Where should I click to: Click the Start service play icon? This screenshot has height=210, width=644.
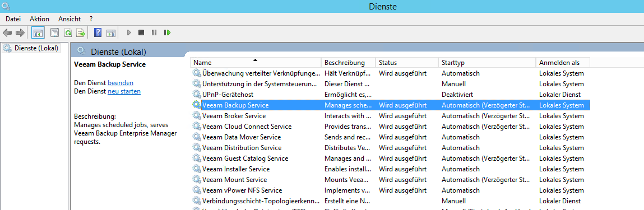[x=129, y=32]
